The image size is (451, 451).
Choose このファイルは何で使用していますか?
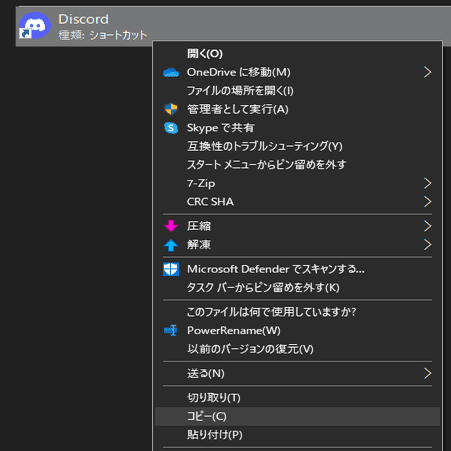[x=297, y=312]
